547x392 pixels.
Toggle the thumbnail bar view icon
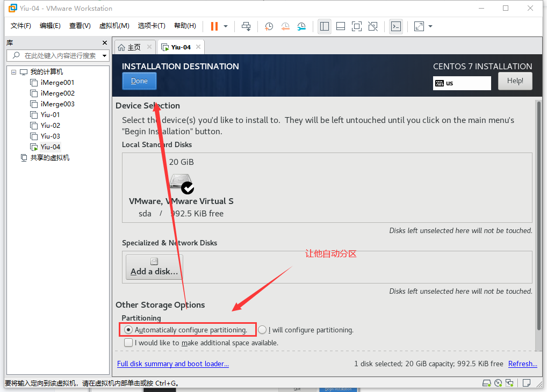coord(341,26)
